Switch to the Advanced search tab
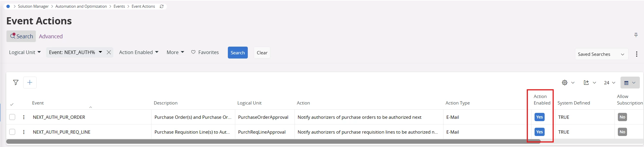This screenshot has width=644, height=147. [x=51, y=36]
